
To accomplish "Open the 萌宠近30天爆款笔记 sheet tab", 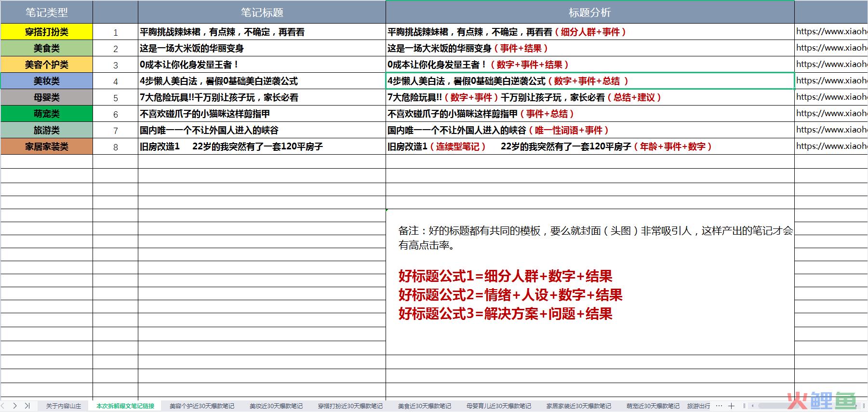I will (653, 406).
